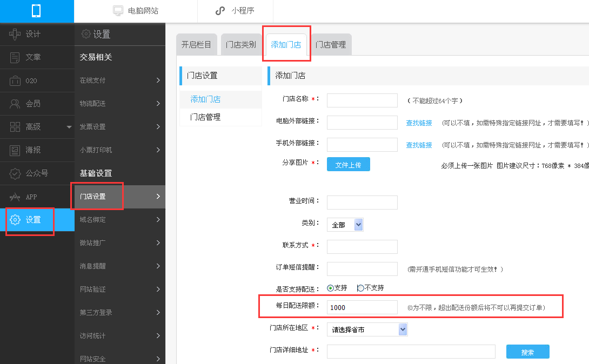
Task: Open the 请选择省市 region dropdown
Action: point(367,329)
